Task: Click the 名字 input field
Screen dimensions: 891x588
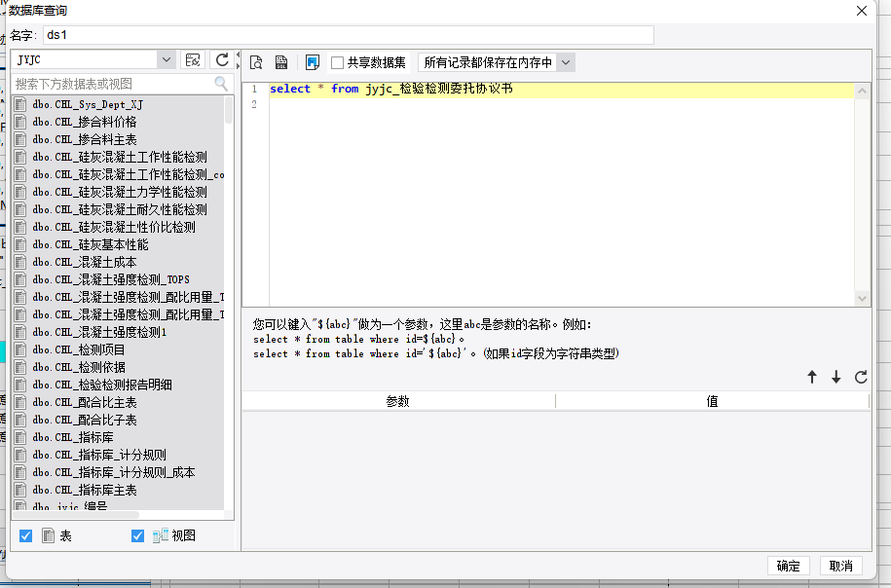Action: pos(349,35)
